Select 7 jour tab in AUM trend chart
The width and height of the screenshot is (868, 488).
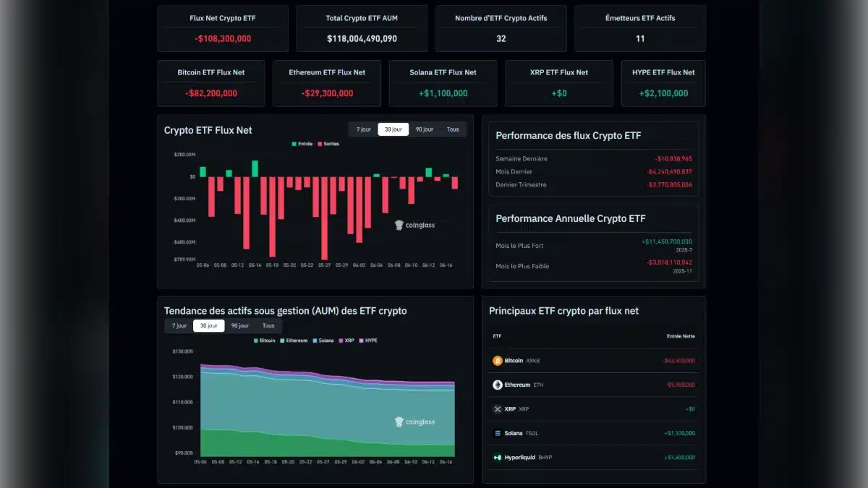point(179,326)
